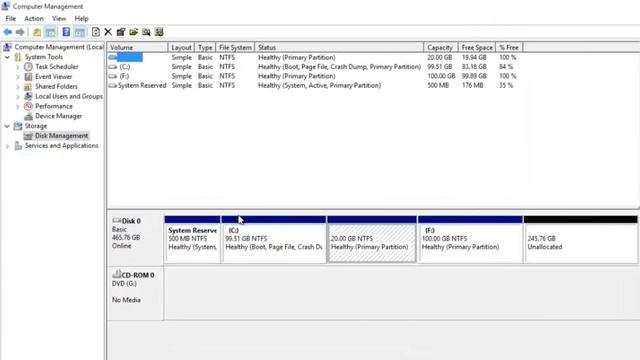Expand the Event Viewer node

click(x=17, y=77)
